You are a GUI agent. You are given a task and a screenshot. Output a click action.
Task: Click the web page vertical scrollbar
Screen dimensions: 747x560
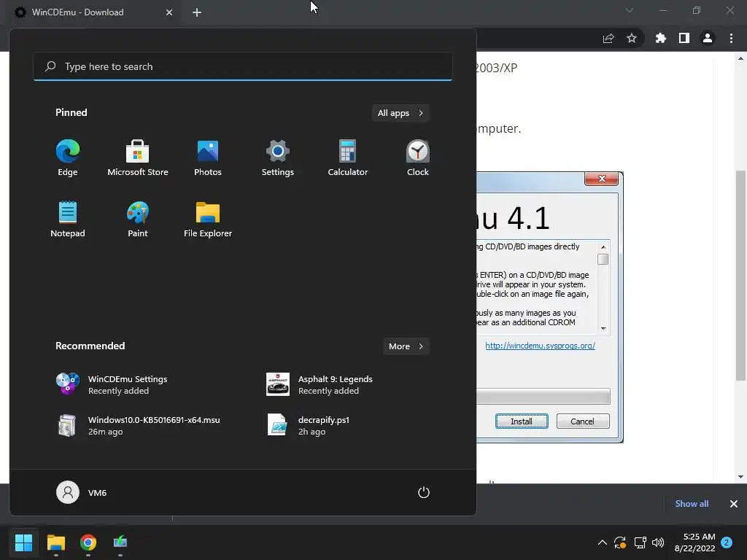point(740,275)
